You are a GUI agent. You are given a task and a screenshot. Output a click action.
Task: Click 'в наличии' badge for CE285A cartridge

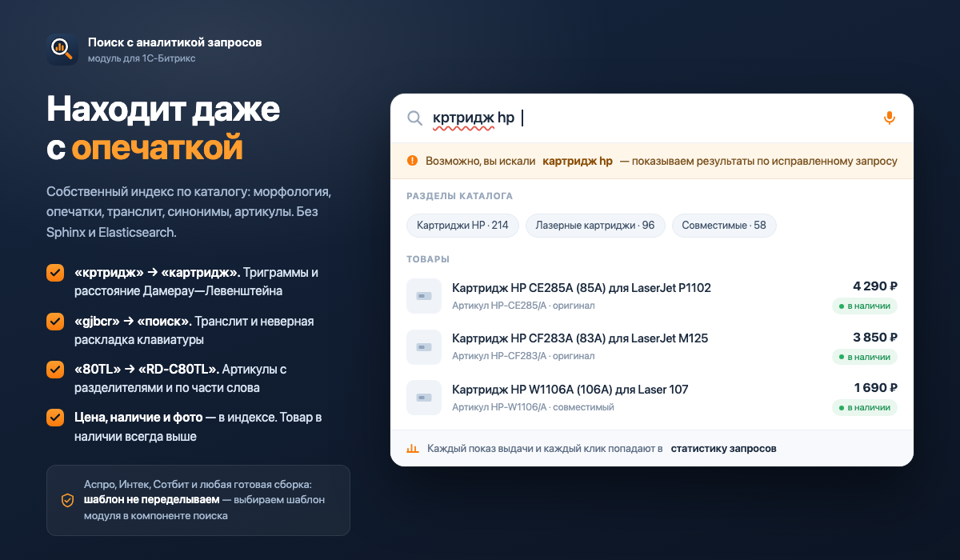[865, 306]
